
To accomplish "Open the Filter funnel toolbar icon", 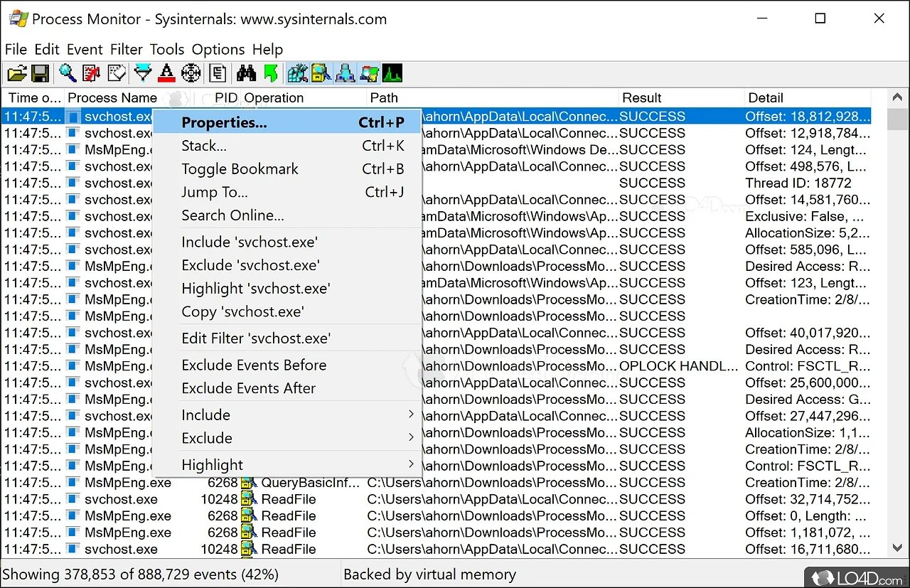I will [x=143, y=73].
